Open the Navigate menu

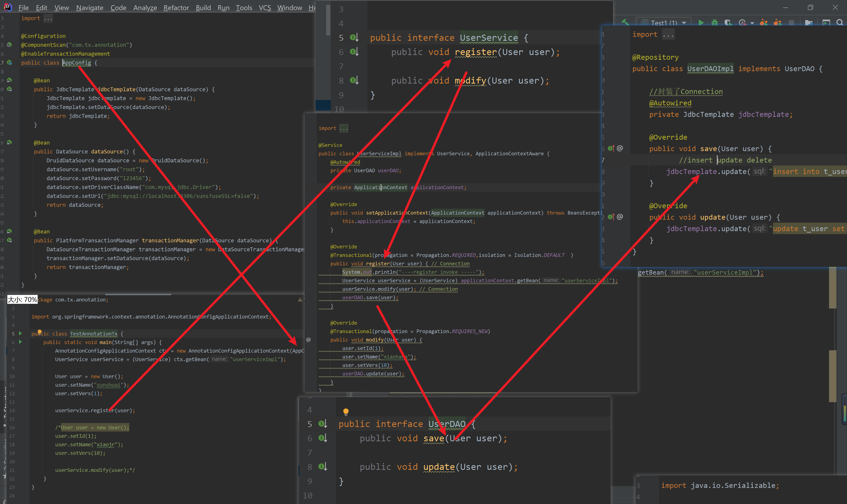point(90,7)
